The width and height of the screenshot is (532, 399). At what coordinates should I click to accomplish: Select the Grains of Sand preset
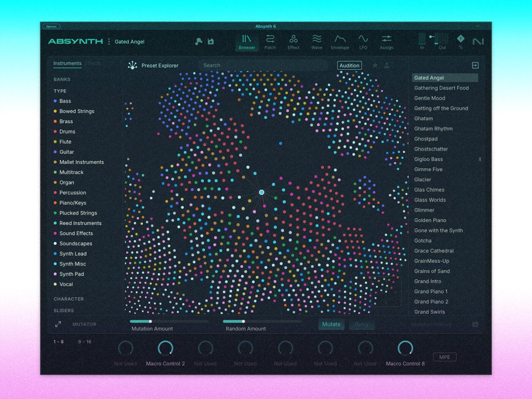[x=432, y=271]
